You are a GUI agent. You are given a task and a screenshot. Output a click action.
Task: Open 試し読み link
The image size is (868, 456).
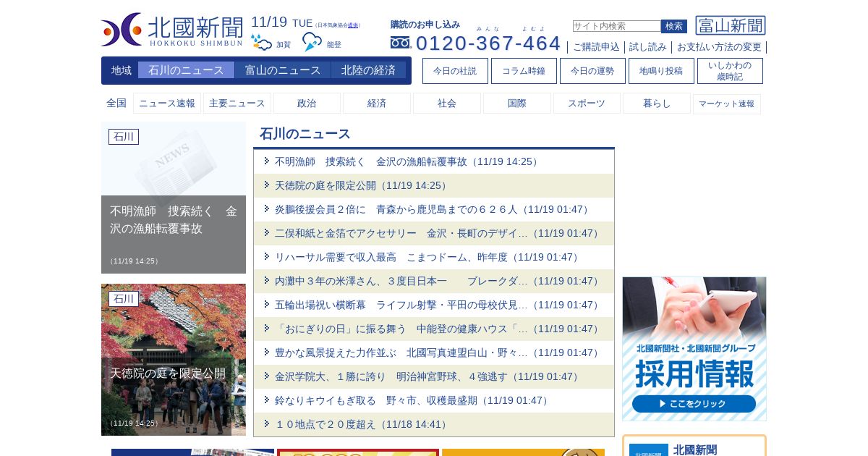coord(648,47)
